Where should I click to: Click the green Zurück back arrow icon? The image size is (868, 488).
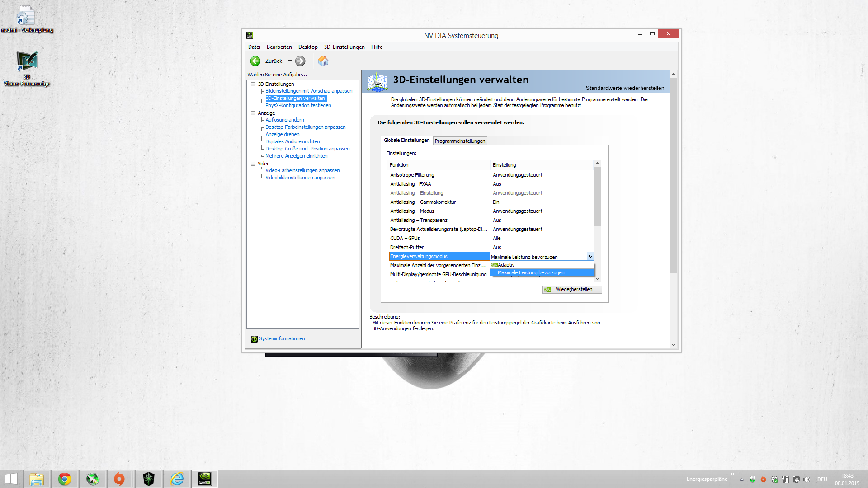255,61
